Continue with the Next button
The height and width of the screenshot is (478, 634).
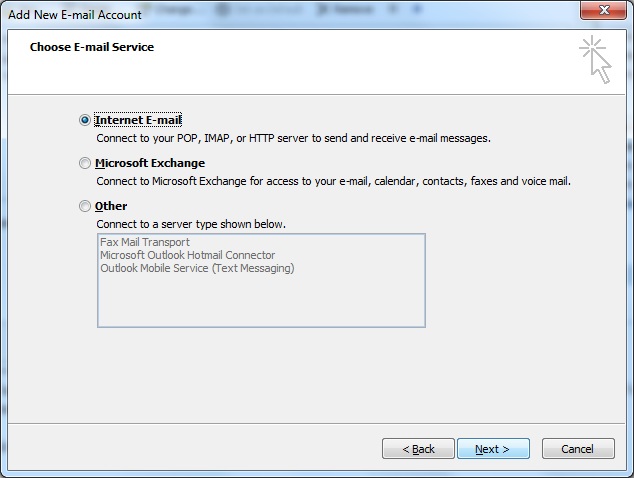(x=493, y=449)
